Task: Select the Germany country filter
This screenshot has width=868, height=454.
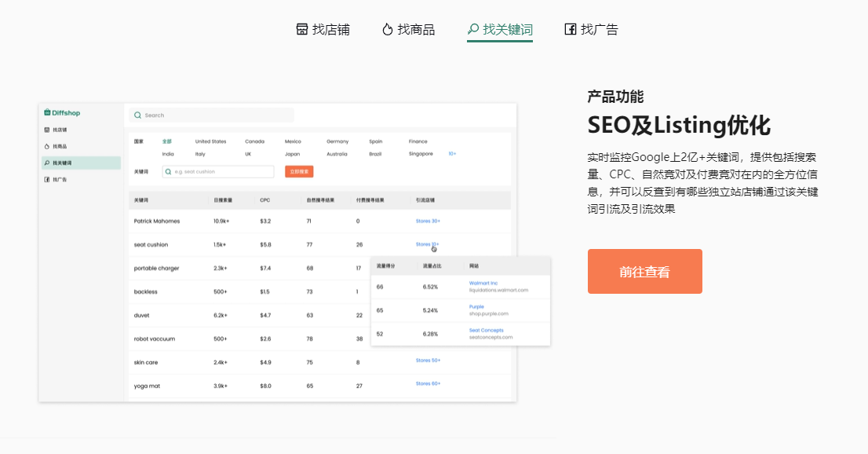Action: point(337,141)
